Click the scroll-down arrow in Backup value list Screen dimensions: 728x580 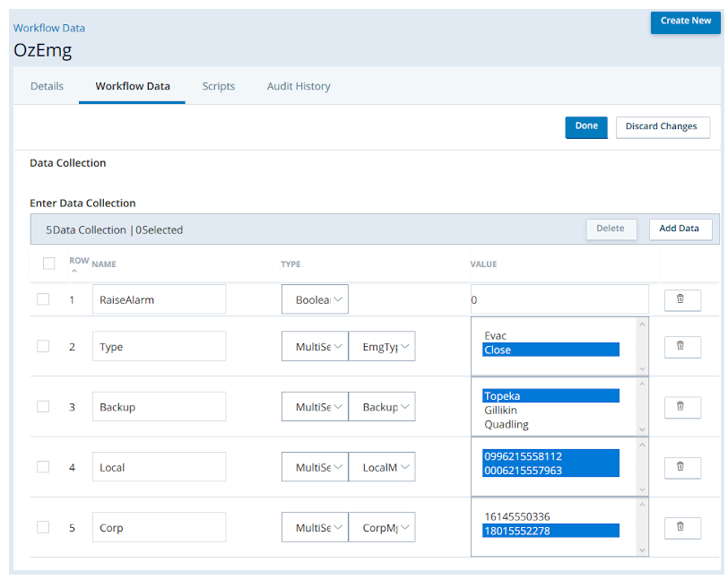coord(642,429)
